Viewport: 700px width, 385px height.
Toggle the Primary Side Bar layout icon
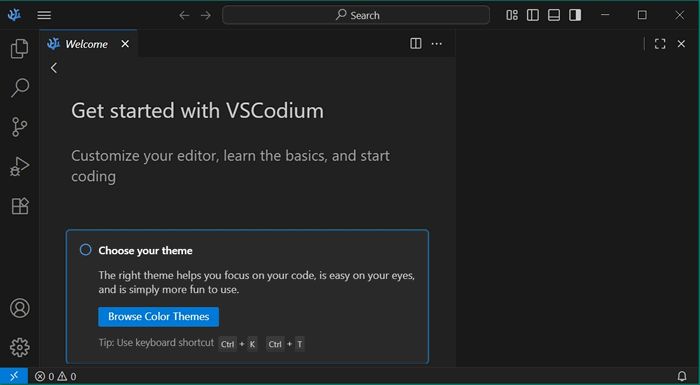tap(533, 15)
